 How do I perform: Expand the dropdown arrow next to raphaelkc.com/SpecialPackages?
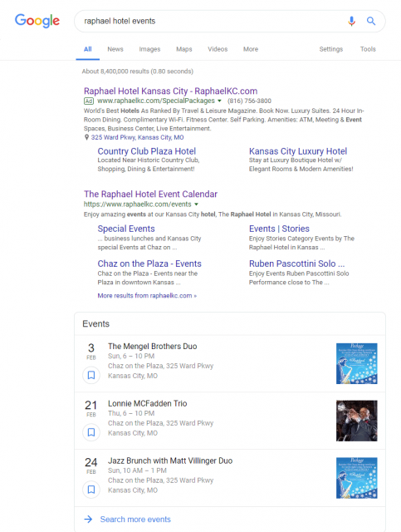point(219,101)
